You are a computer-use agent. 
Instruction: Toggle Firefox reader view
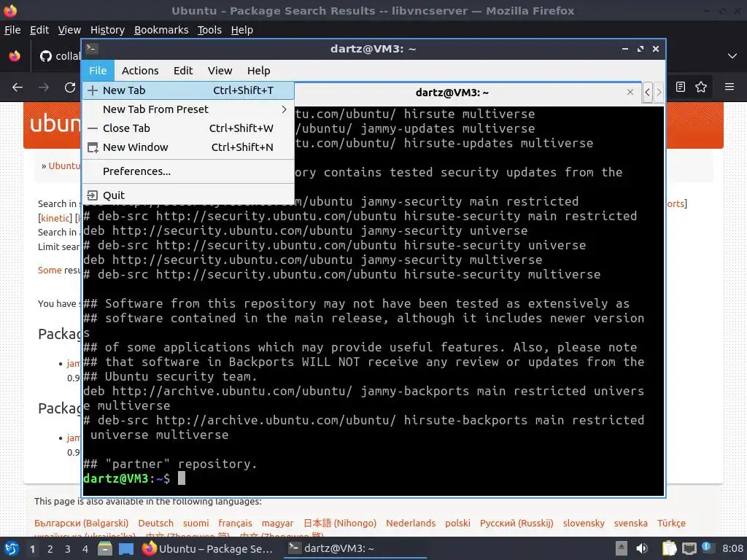(681, 87)
